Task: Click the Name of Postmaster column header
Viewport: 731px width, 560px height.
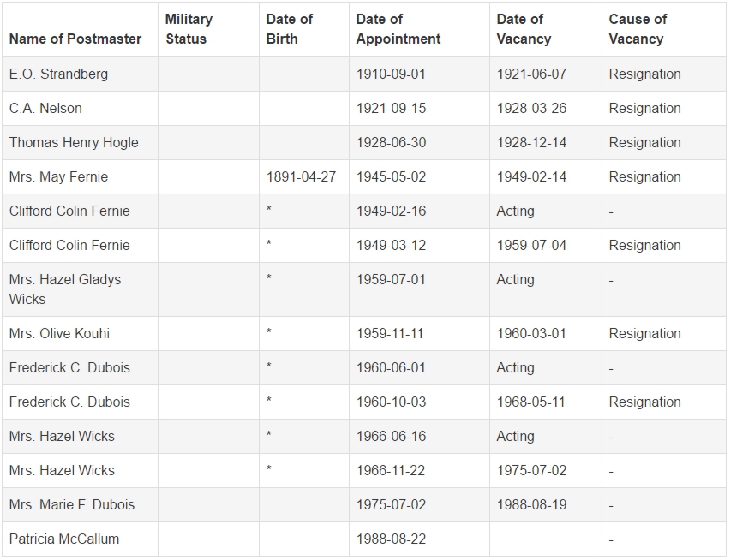Action: 75,39
